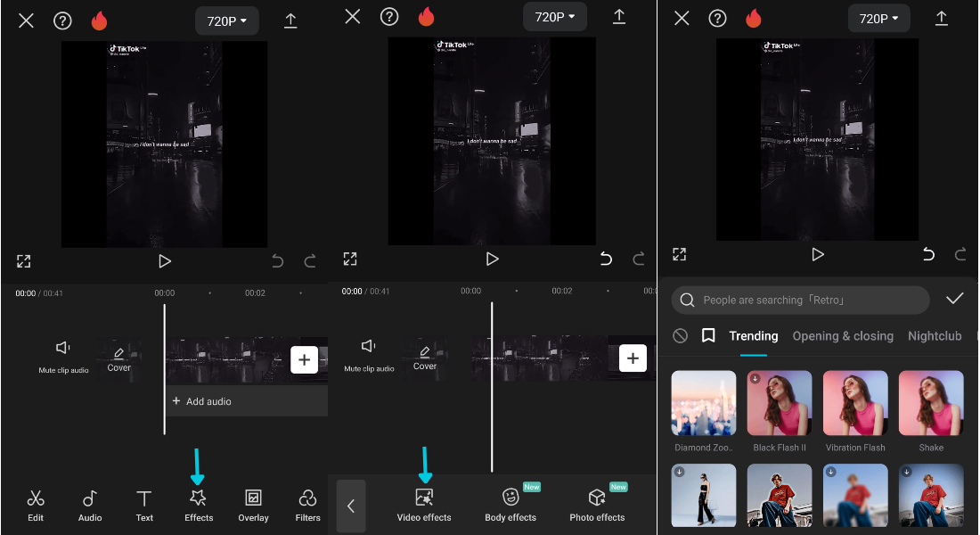This screenshot has height=535, width=980.
Task: Tap the flame icon in left screen
Action: pos(100,21)
